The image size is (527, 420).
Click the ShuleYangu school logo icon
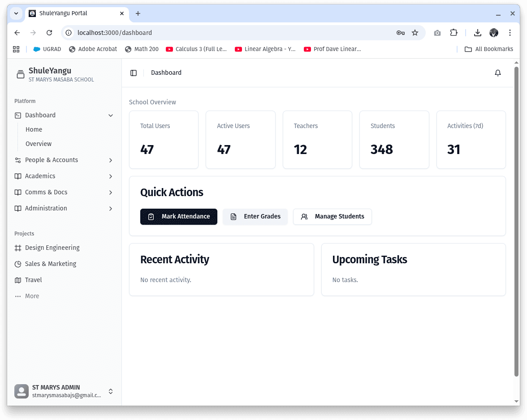(21, 74)
